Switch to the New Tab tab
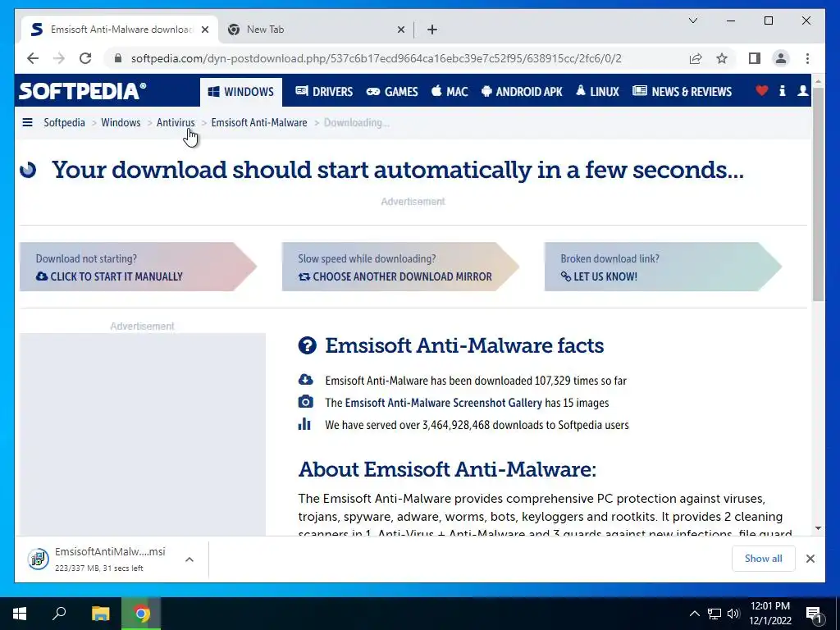 click(316, 30)
